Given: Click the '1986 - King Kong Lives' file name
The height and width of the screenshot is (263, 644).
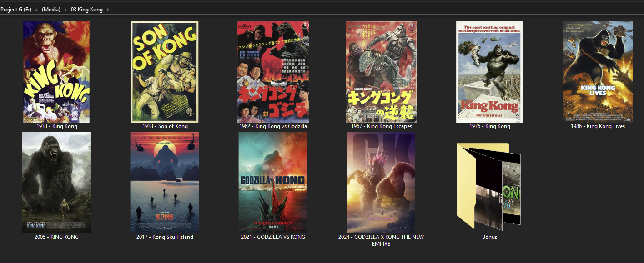Looking at the screenshot, I should coord(598,126).
